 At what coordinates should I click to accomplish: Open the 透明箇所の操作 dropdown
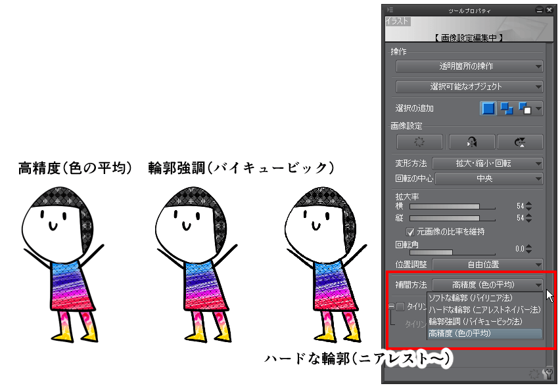(x=469, y=66)
